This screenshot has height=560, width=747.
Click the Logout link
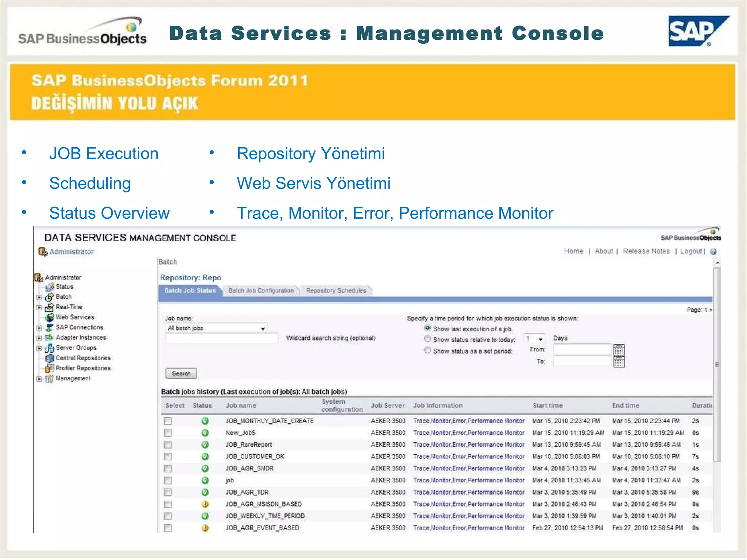[x=691, y=251]
